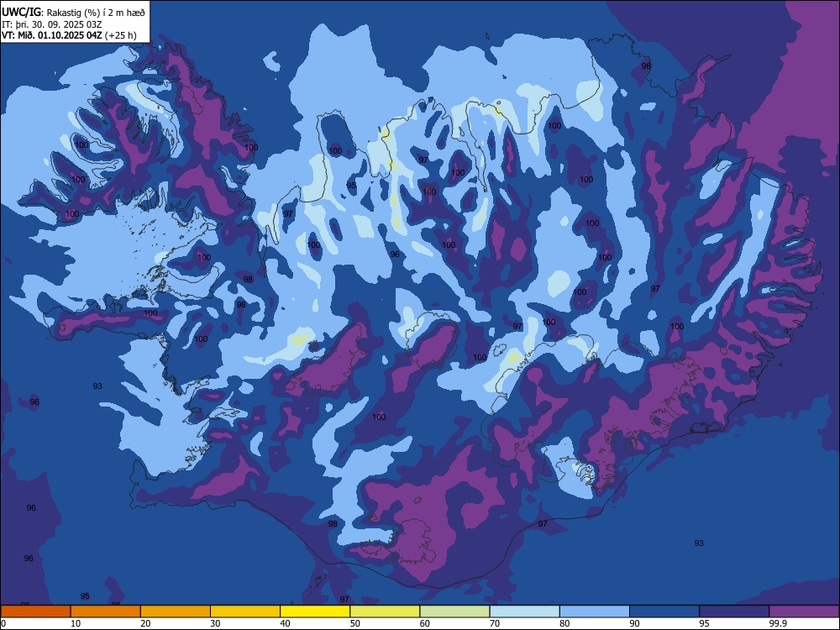Image resolution: width=840 pixels, height=630 pixels.
Task: Pick the 40–50% bright yellow legend swatch
Action: 315,612
